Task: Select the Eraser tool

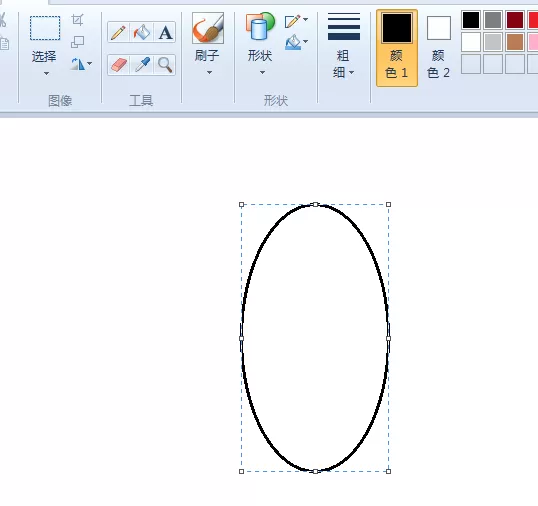Action: pos(118,65)
